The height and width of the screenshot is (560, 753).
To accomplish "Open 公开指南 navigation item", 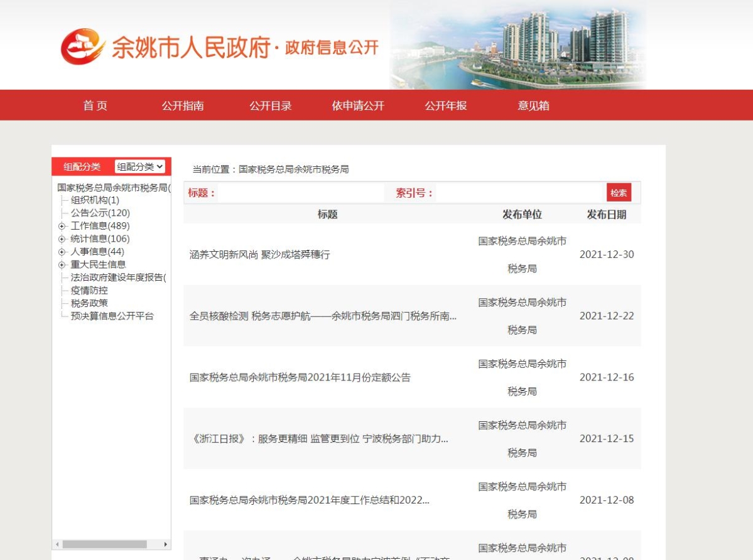I will [x=183, y=105].
